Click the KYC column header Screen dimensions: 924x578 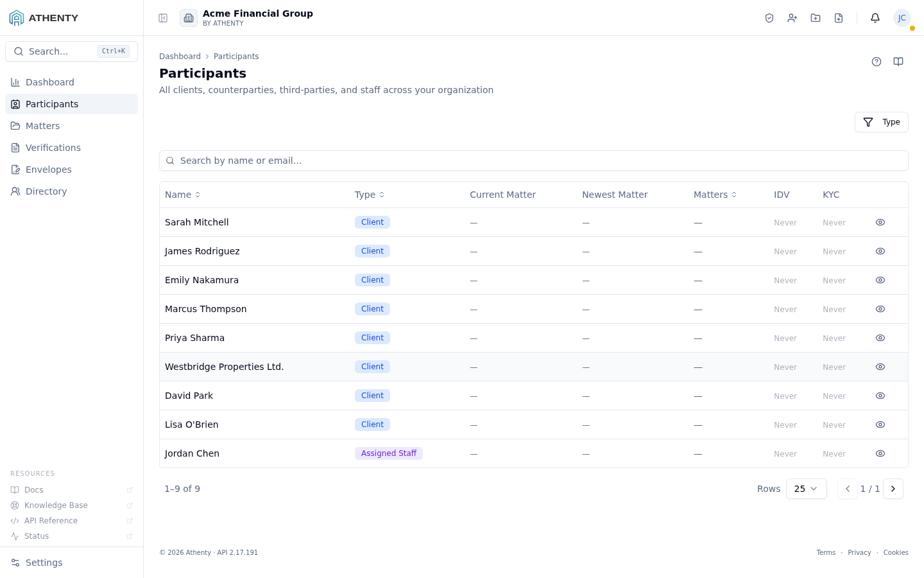tap(831, 195)
